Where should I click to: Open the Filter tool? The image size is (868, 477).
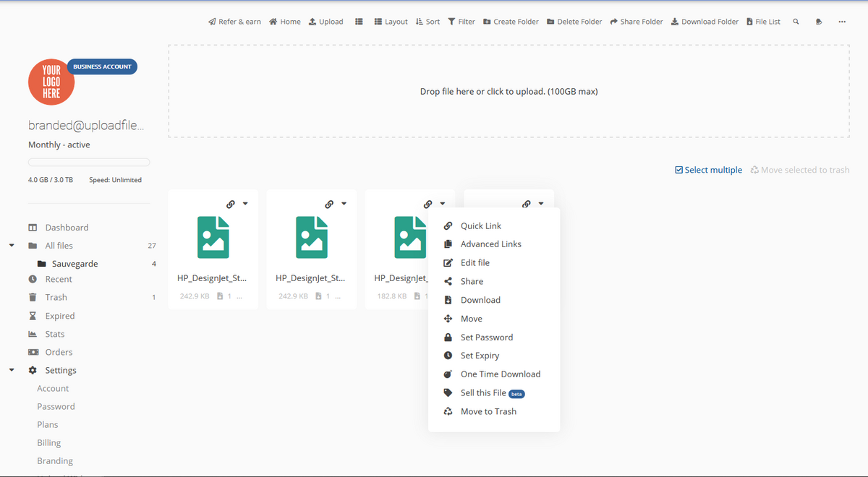(x=461, y=22)
